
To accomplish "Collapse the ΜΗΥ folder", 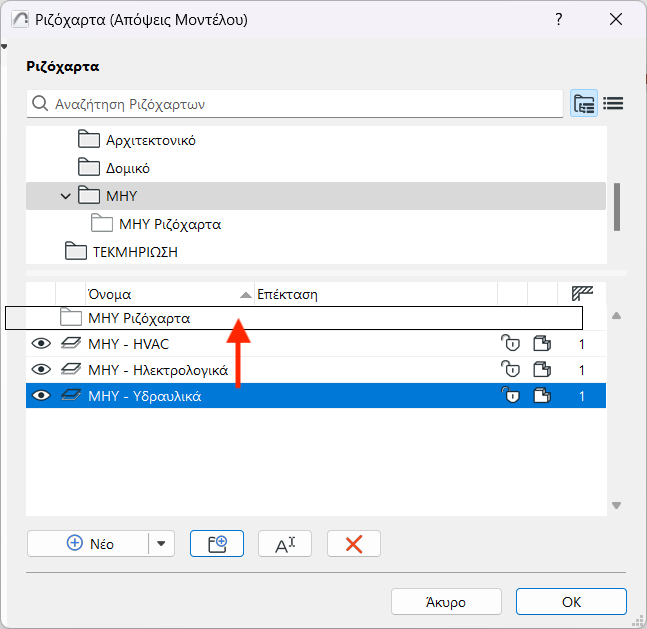I will click(66, 196).
